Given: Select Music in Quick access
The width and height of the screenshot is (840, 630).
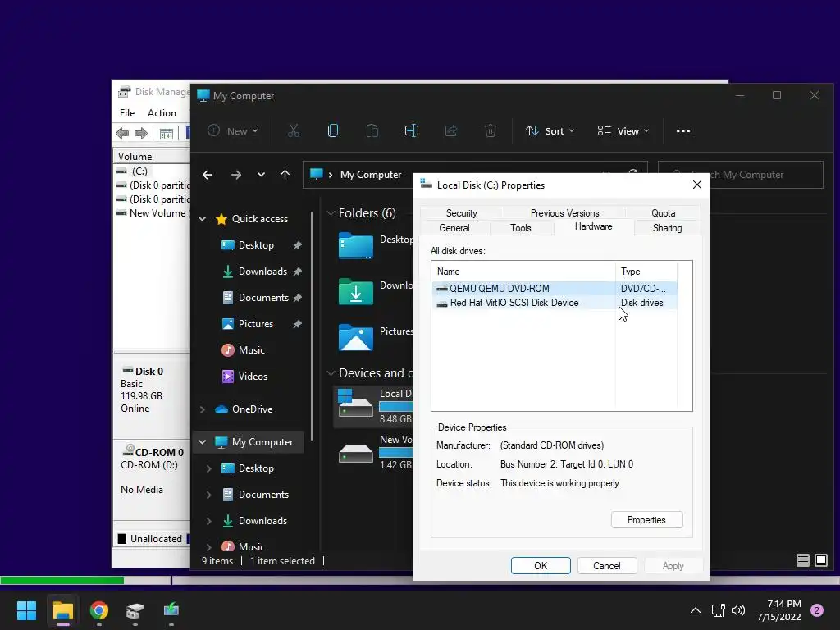Looking at the screenshot, I should pyautogui.click(x=251, y=350).
